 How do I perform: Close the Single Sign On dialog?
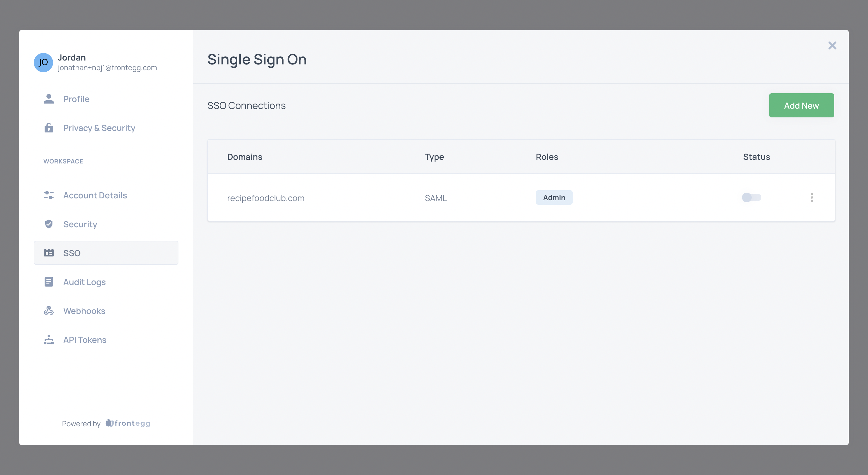[x=832, y=45]
